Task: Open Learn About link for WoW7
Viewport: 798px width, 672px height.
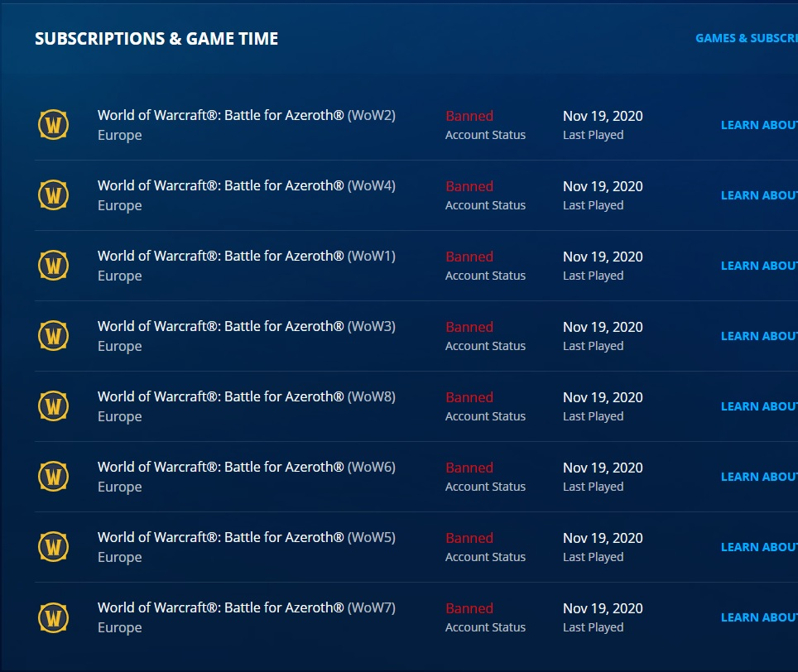Action: (759, 617)
